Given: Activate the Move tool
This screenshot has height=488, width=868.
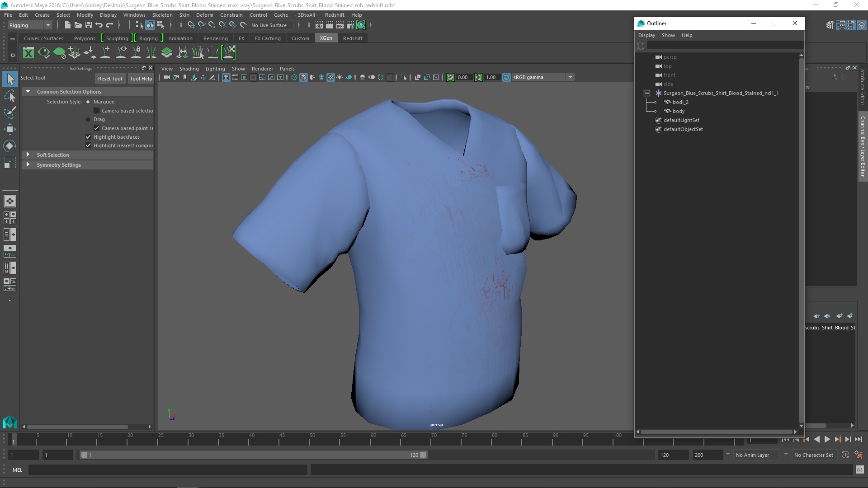Looking at the screenshot, I should point(10,129).
